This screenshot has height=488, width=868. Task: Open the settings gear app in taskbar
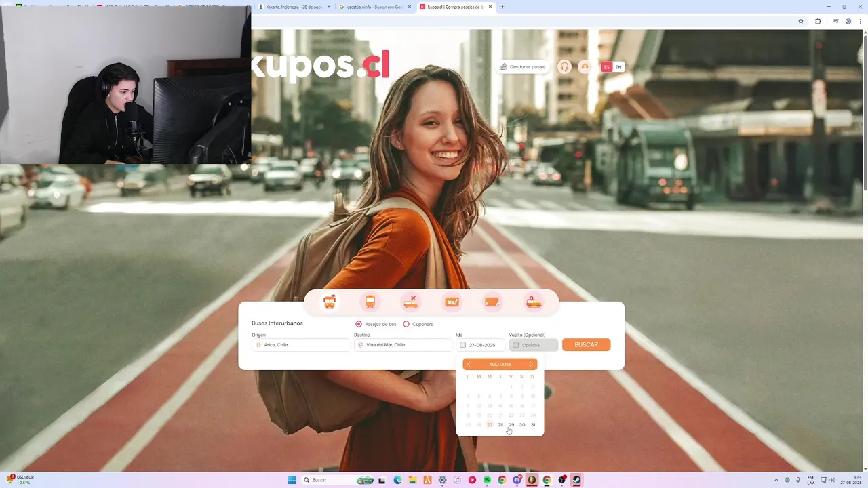click(x=442, y=480)
